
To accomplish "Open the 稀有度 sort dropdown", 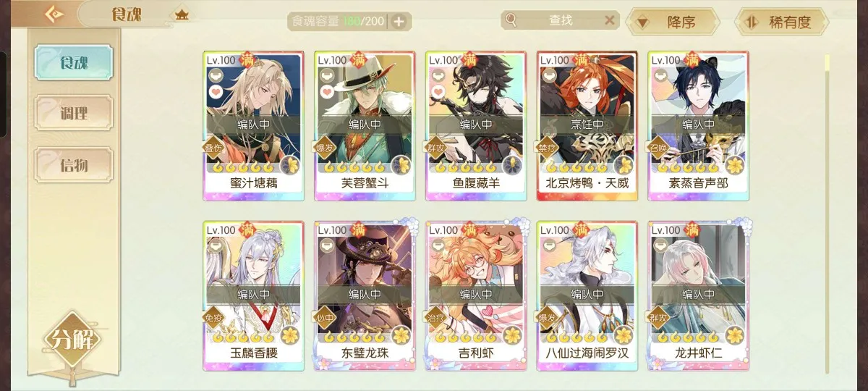I will pos(781,22).
